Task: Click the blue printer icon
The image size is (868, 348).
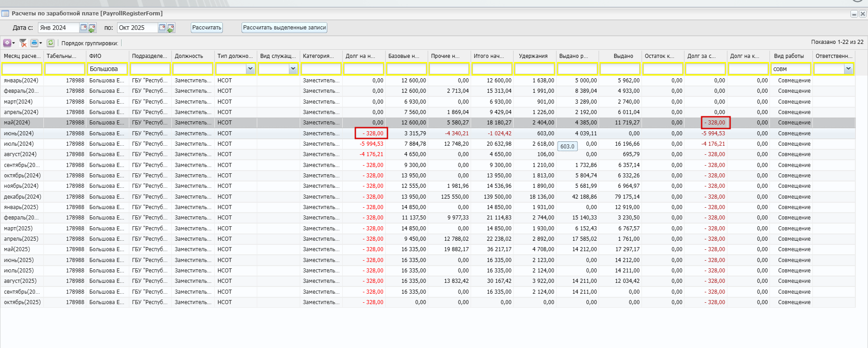Action: click(x=34, y=43)
